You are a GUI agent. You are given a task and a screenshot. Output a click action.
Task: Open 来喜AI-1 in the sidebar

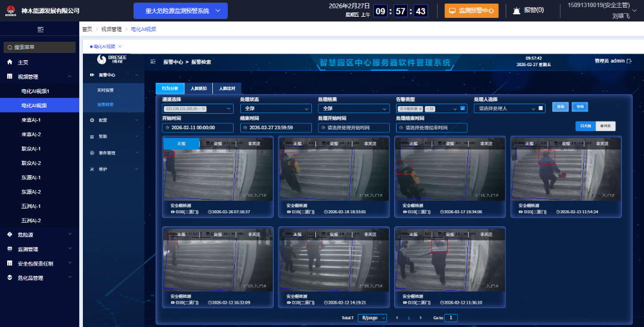(31, 120)
